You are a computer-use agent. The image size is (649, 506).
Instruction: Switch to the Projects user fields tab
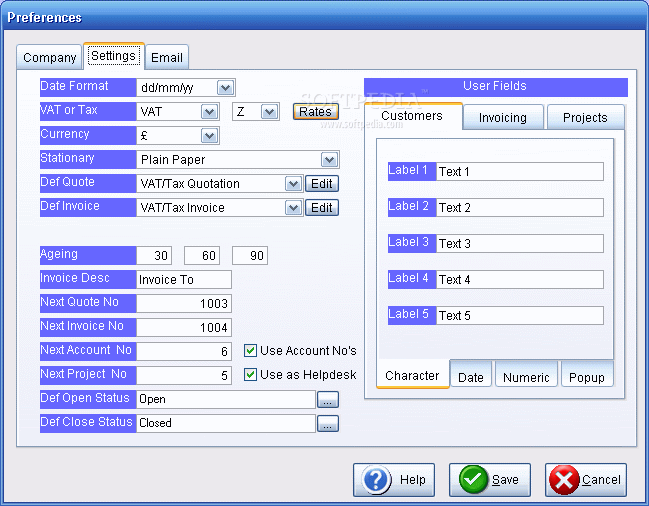pyautogui.click(x=585, y=118)
